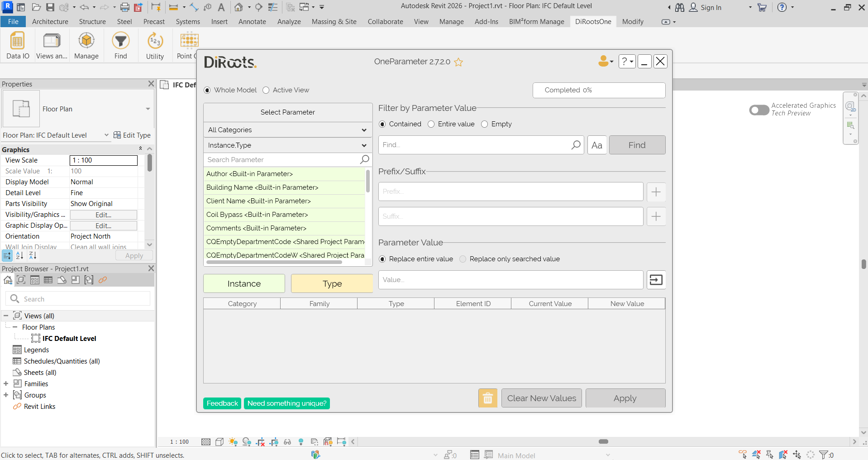
Task: Open the Instance,Type dropdown
Action: pos(288,145)
